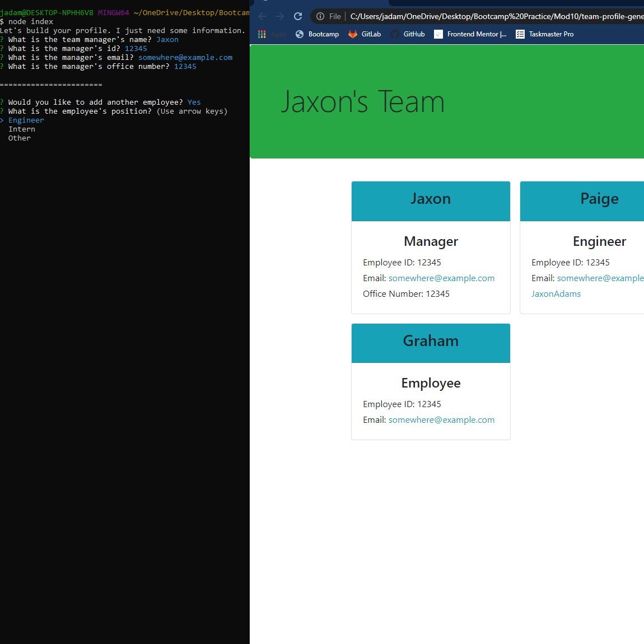Click the browser forward arrow
The image size is (644, 644).
tap(279, 16)
